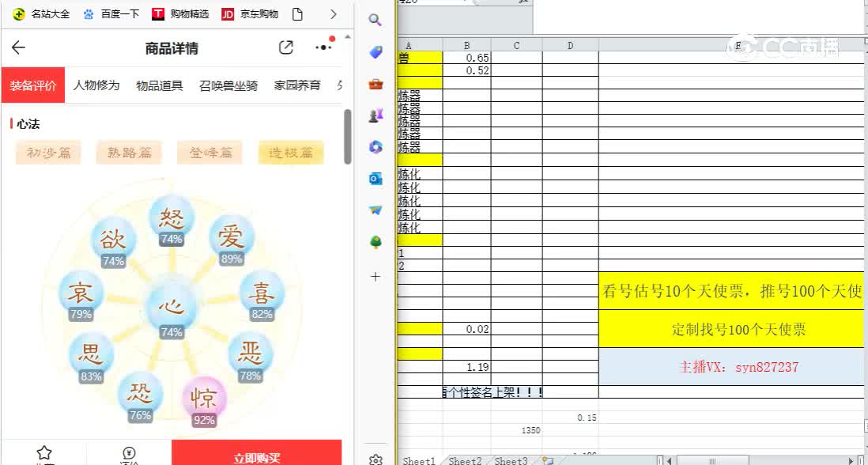Open the three-dot more menu icon

pos(323,47)
